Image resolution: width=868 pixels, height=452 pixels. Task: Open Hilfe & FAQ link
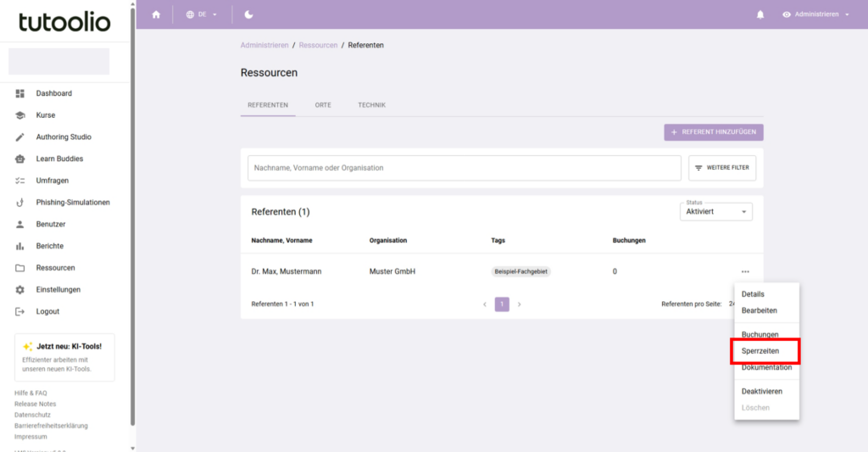point(31,393)
